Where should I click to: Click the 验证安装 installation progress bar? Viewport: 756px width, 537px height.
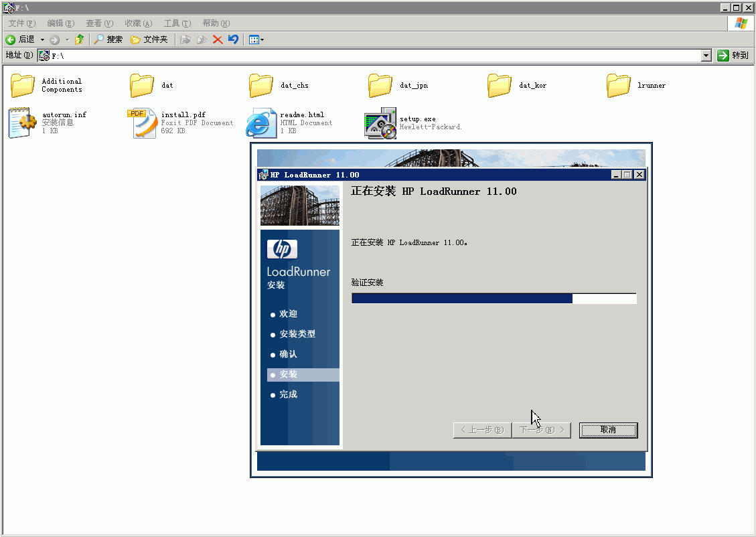coord(494,299)
